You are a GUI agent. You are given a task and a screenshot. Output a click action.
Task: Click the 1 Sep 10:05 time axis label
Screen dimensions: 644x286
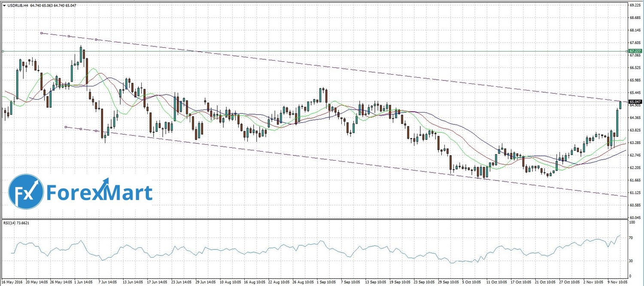pos(326,283)
